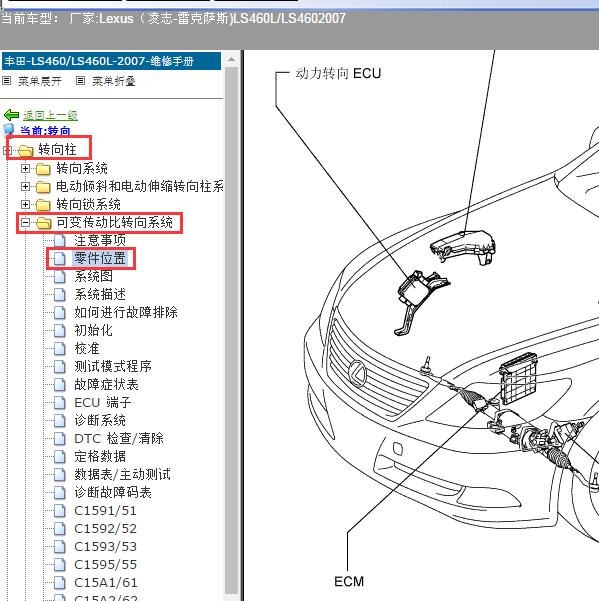Image resolution: width=599 pixels, height=601 pixels.
Task: Click the 动力转向 ECU diagram label
Action: [338, 73]
